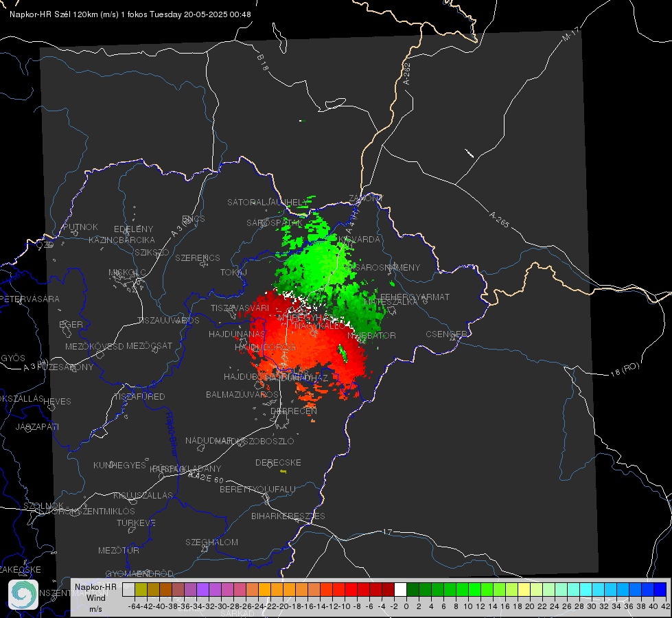Image resolution: width=672 pixels, height=618 pixels.
Task: Click the KISÚJSZÁLLÁS town label
Action: pyautogui.click(x=143, y=495)
